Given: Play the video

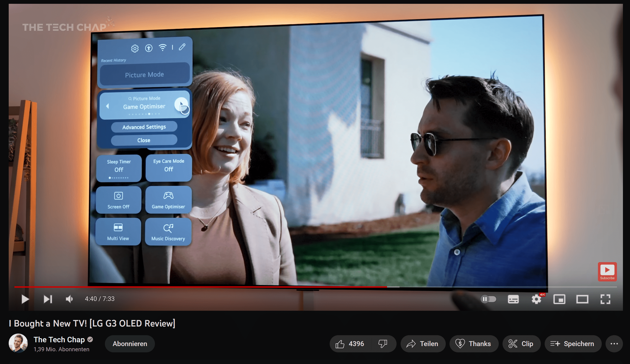Looking at the screenshot, I should click(x=25, y=299).
